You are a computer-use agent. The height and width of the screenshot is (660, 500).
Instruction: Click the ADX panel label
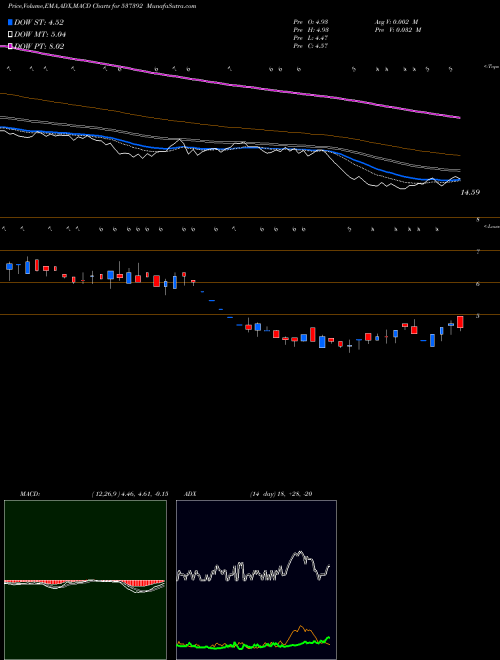(x=191, y=494)
